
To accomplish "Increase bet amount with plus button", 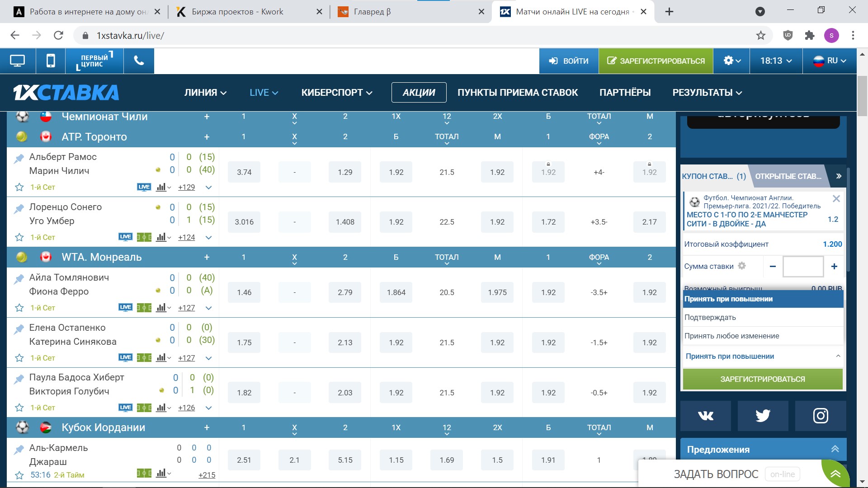I will (834, 266).
